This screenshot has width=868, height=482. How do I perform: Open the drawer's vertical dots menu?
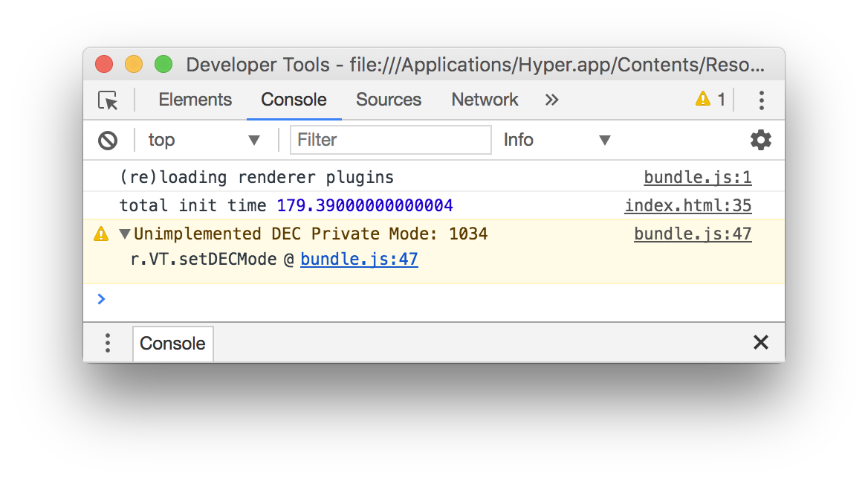(x=108, y=343)
